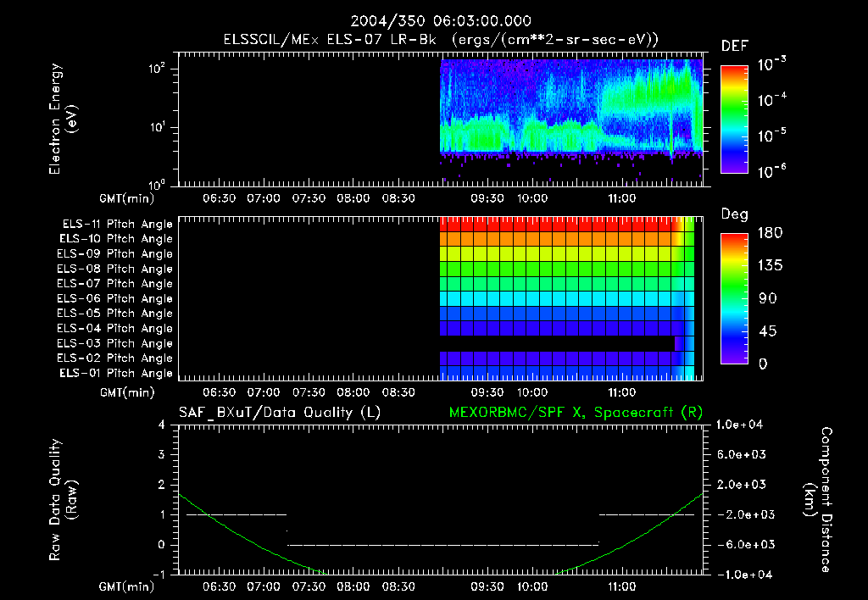Screen dimensions: 868x600
Task: Click the 45 value on the Deg scale
Action: click(768, 331)
